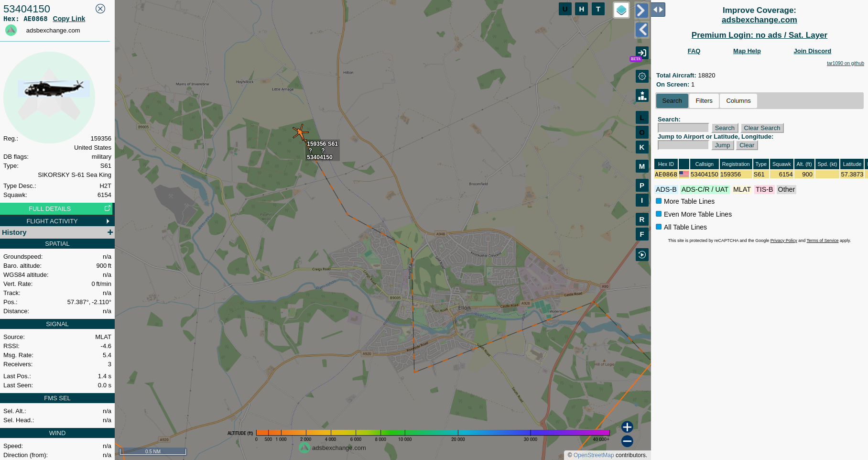Enable All Table Lines checkbox
The width and height of the screenshot is (868, 460).
[659, 227]
